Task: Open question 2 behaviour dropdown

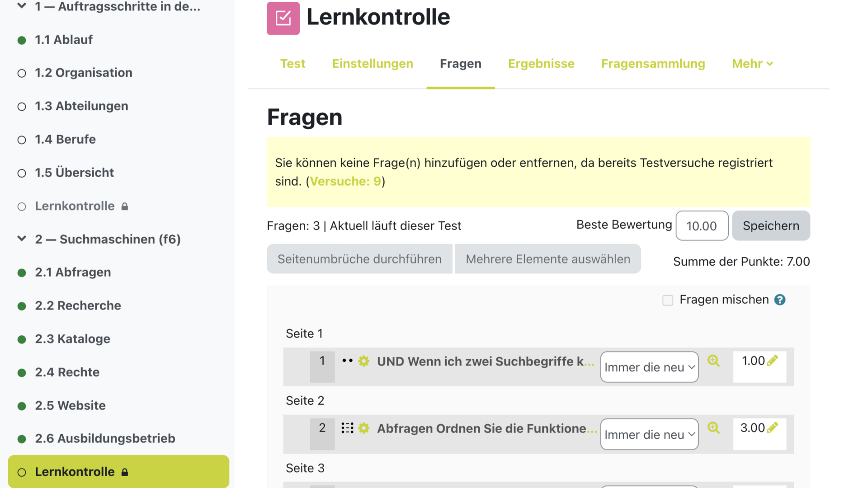Action: (x=649, y=434)
